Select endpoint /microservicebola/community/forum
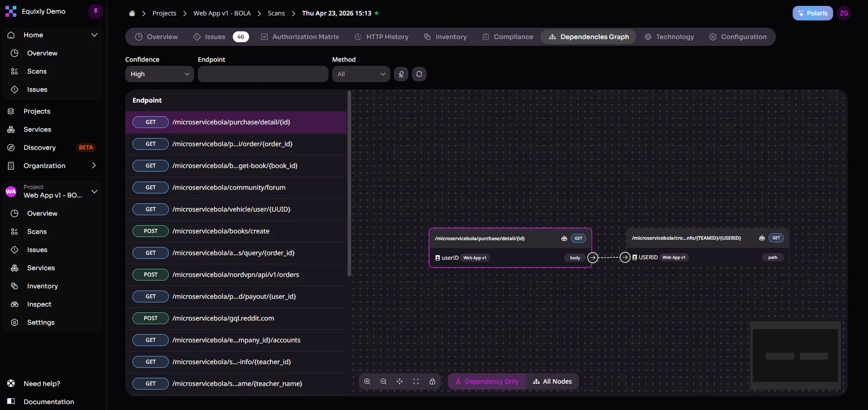Screen dimensions: 868x410 tap(236, 188)
